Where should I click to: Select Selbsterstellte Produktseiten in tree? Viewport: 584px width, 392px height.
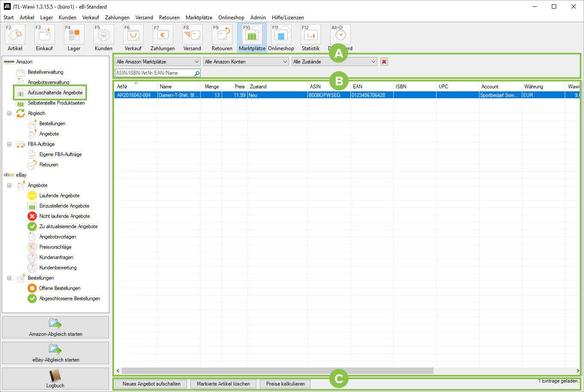point(56,103)
